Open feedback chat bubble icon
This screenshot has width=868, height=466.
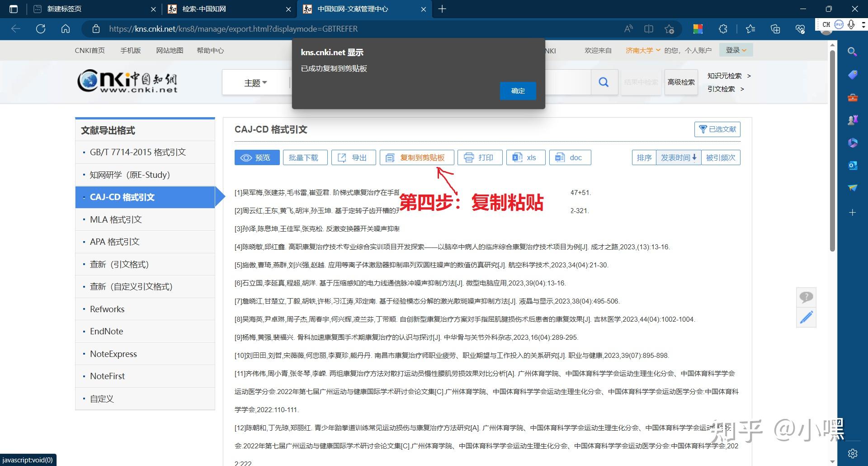click(806, 297)
